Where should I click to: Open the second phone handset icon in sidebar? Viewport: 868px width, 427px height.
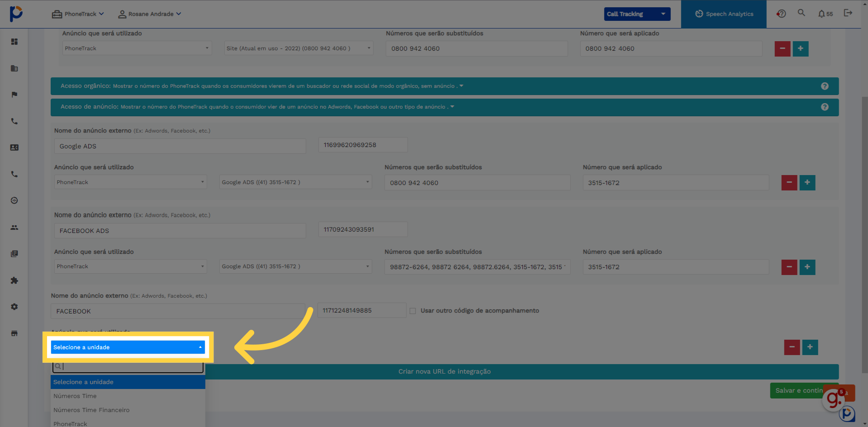click(x=14, y=174)
